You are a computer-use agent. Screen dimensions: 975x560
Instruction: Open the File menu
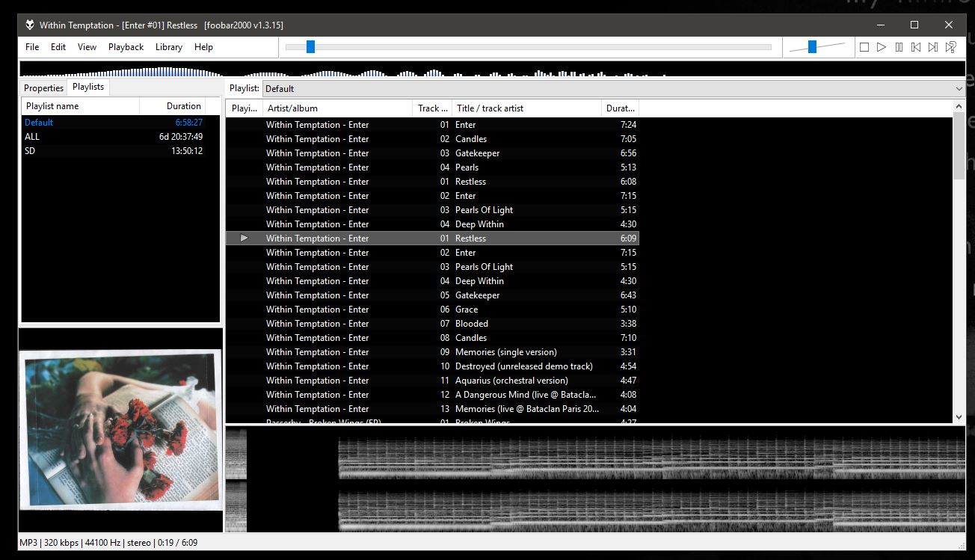32,47
